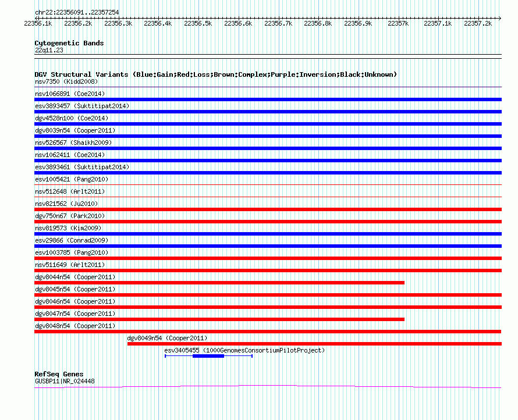Select the nsv821562 red loss bar

268,209
